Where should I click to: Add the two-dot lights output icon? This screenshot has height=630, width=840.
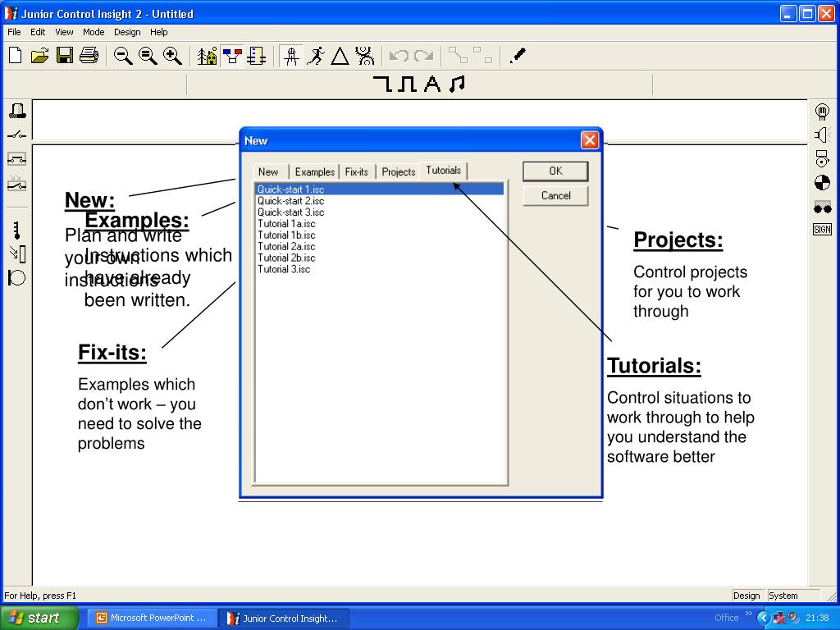[822, 208]
